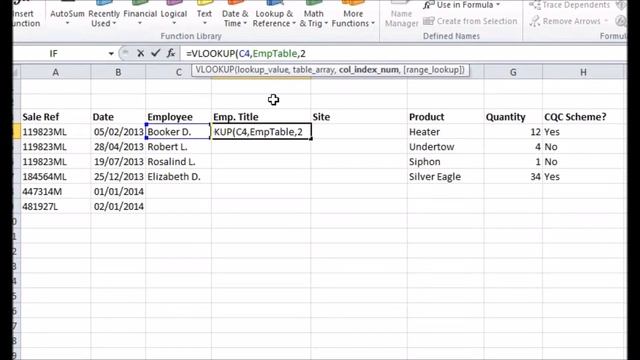Open Insert Function via fx icon
This screenshot has width=640, height=360.
click(171, 53)
